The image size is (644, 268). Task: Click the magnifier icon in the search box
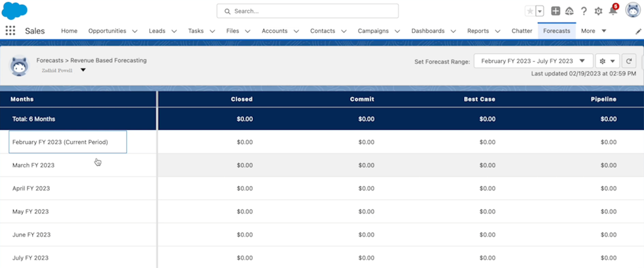pos(227,11)
